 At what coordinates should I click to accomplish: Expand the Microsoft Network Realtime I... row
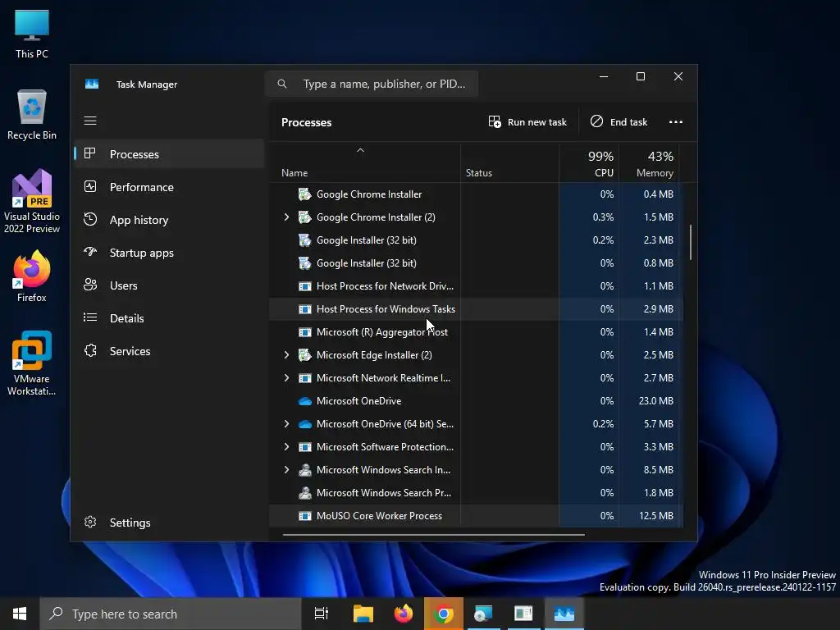pos(286,377)
